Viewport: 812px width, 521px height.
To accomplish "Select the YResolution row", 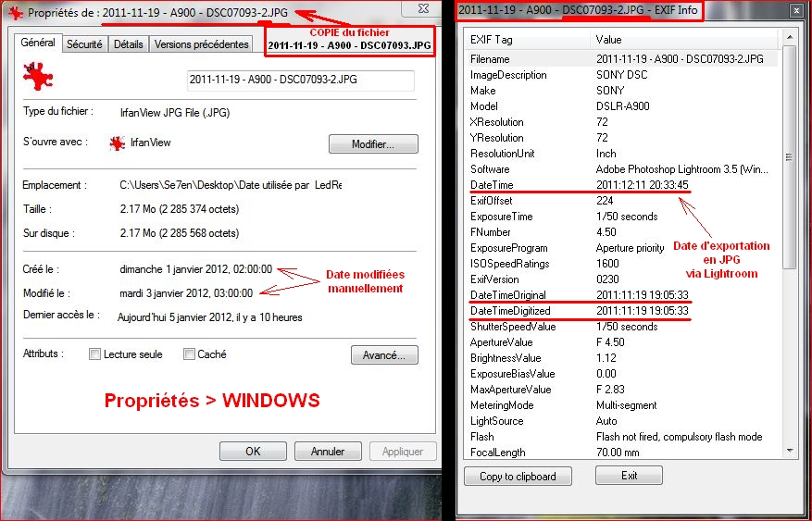I will [x=621, y=138].
